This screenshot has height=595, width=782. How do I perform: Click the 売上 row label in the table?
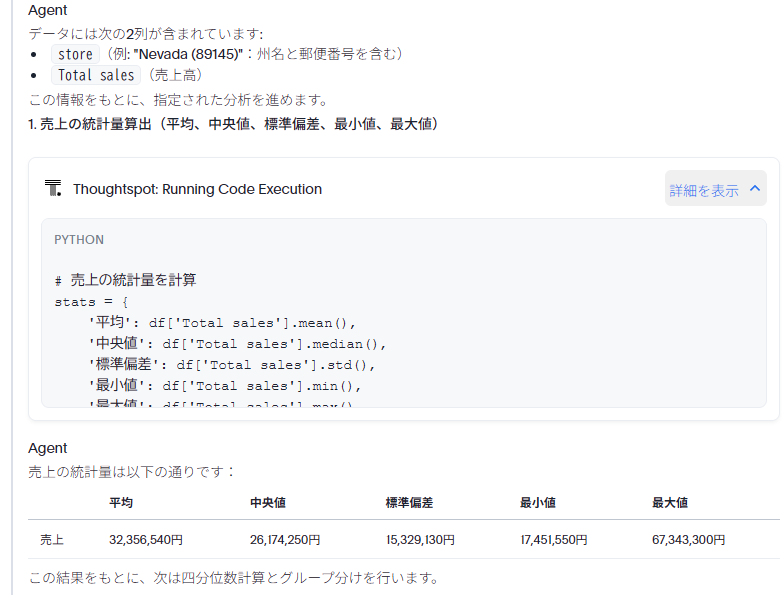[52, 540]
